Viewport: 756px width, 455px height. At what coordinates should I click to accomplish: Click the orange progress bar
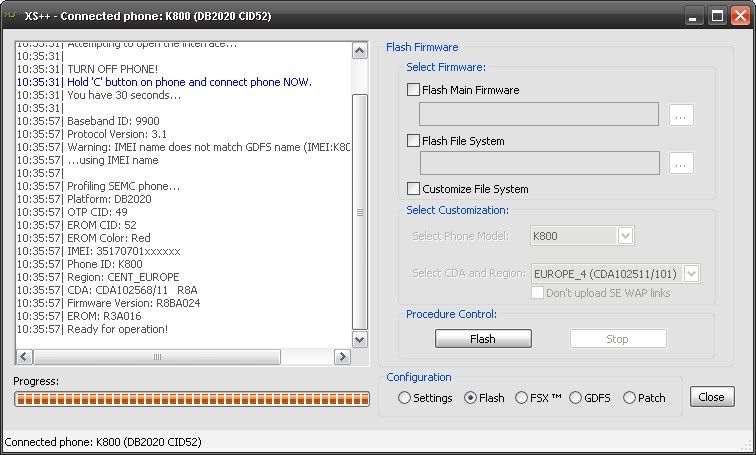tap(192, 399)
